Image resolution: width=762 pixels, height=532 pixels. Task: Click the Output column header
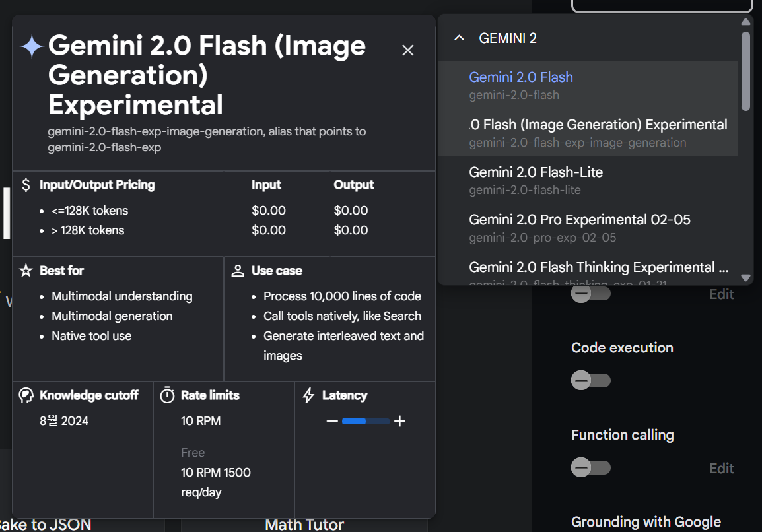(354, 185)
